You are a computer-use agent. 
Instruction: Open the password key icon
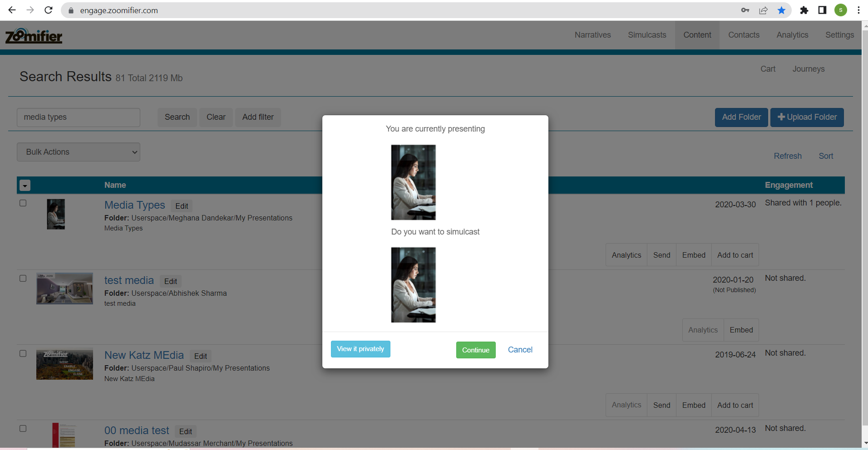[745, 10]
